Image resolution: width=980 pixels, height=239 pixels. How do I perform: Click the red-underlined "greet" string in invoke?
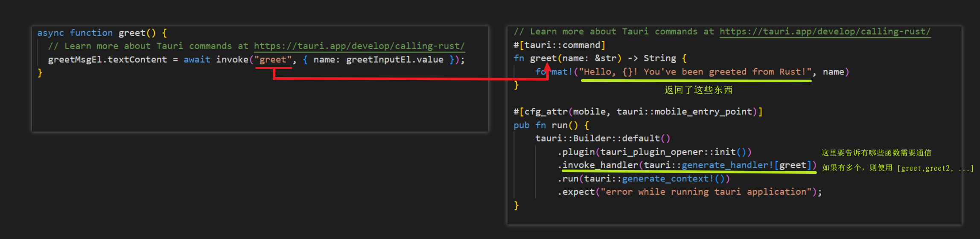(273, 60)
